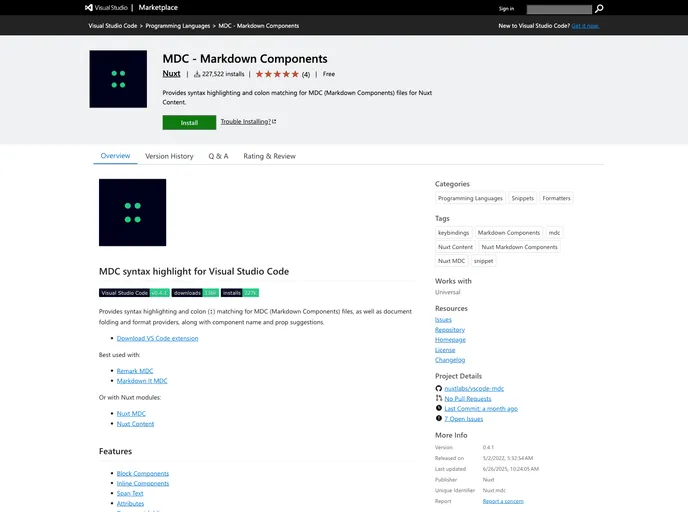Image resolution: width=688 pixels, height=512 pixels.
Task: Click the Get it now link
Action: pyautogui.click(x=585, y=26)
